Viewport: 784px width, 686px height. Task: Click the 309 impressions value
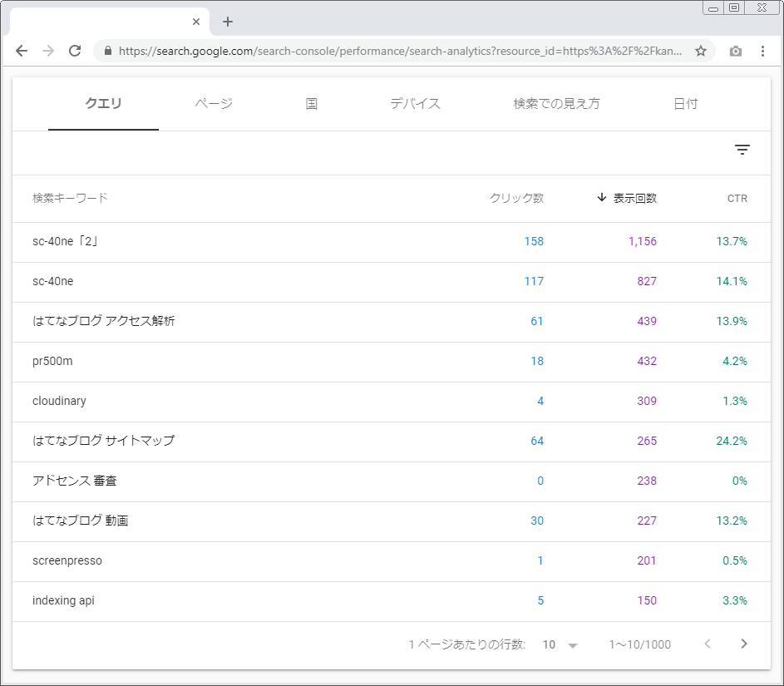coord(647,401)
